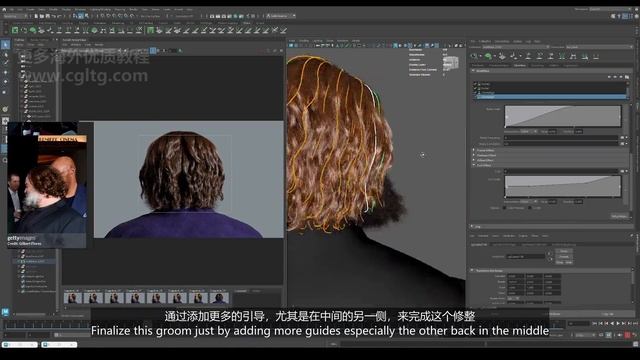
Task: Click the Setup Maps button
Action: tap(619, 216)
